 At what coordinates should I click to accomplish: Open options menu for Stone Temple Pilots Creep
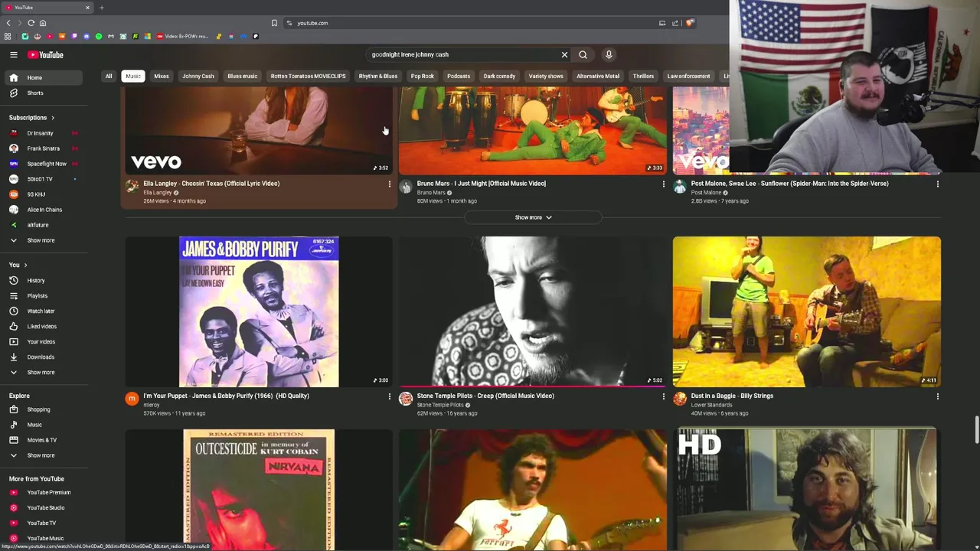(x=663, y=396)
